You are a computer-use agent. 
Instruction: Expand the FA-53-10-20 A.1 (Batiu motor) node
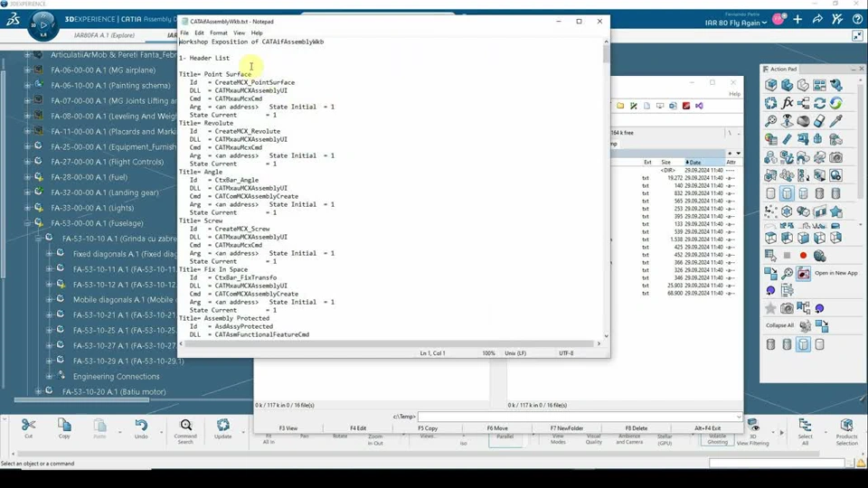pos(38,391)
